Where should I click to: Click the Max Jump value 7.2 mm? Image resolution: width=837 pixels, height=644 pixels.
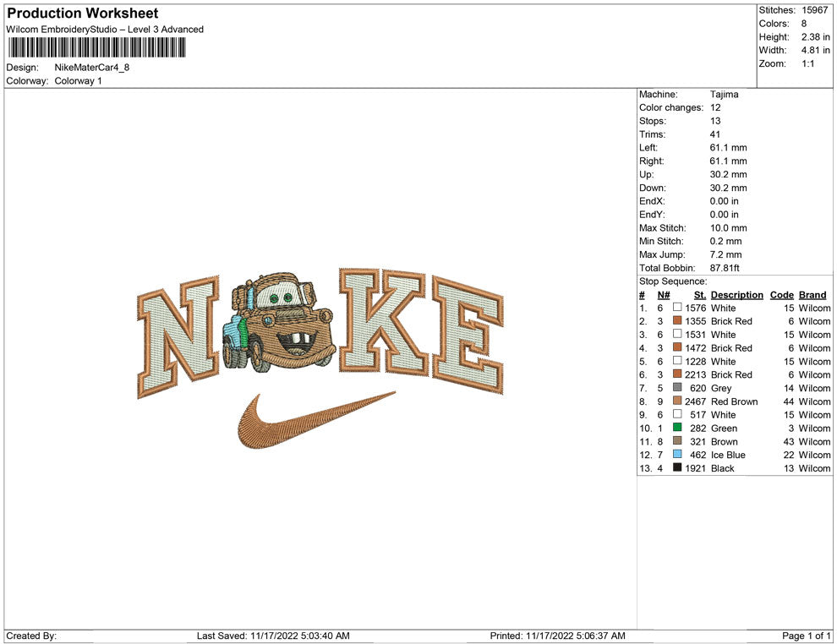(x=726, y=254)
